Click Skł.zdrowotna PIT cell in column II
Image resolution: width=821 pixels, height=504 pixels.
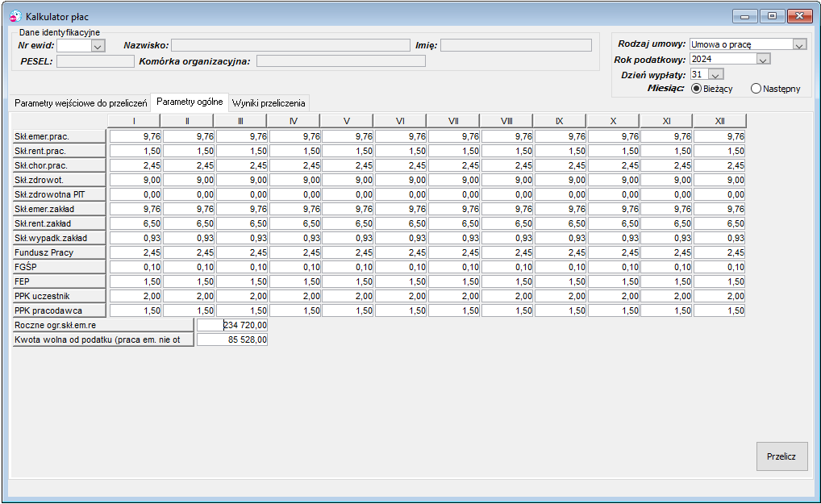pyautogui.click(x=189, y=194)
